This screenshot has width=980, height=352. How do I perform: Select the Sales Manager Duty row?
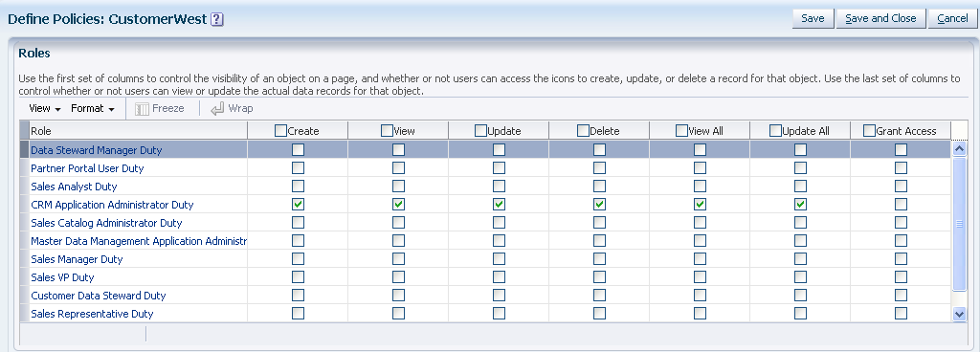(x=485, y=258)
